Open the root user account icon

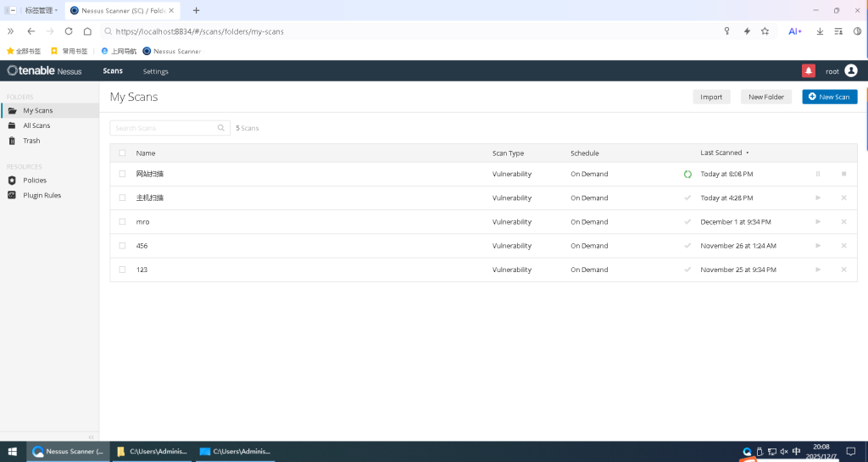coord(851,71)
